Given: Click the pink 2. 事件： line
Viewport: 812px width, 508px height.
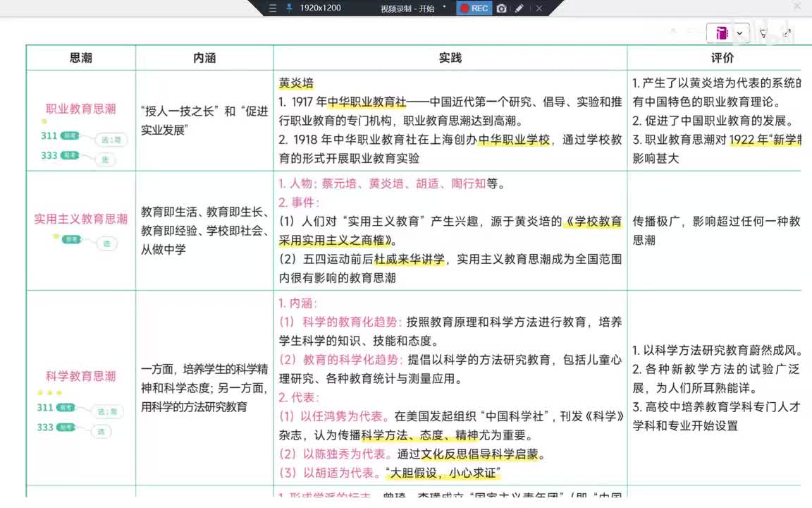Looking at the screenshot, I should click(x=299, y=202).
